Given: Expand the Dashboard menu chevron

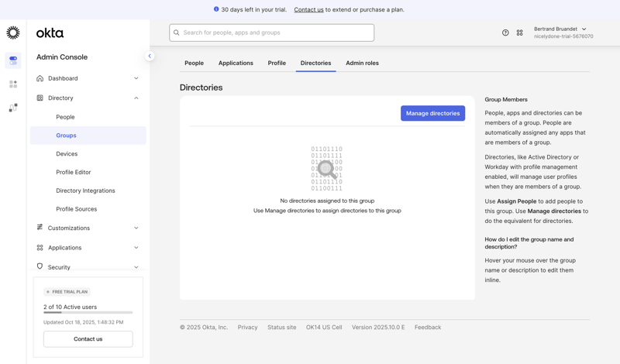Looking at the screenshot, I should 136,78.
